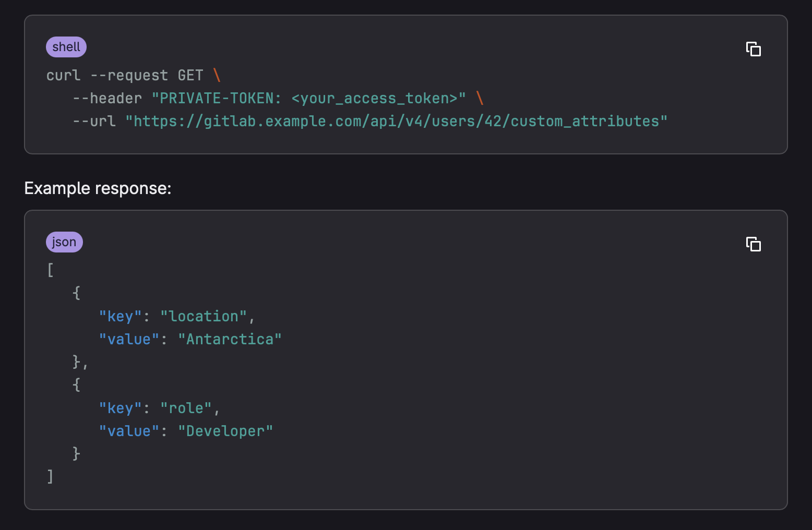
Task: Click the "Antarctica" value in the JSON
Action: [230, 339]
